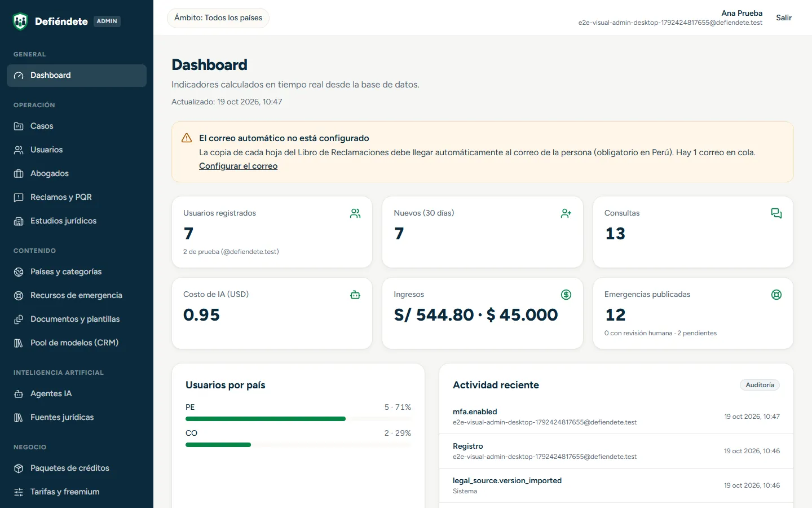Navigate to Agentes IA
This screenshot has width=812, height=508.
click(x=77, y=394)
